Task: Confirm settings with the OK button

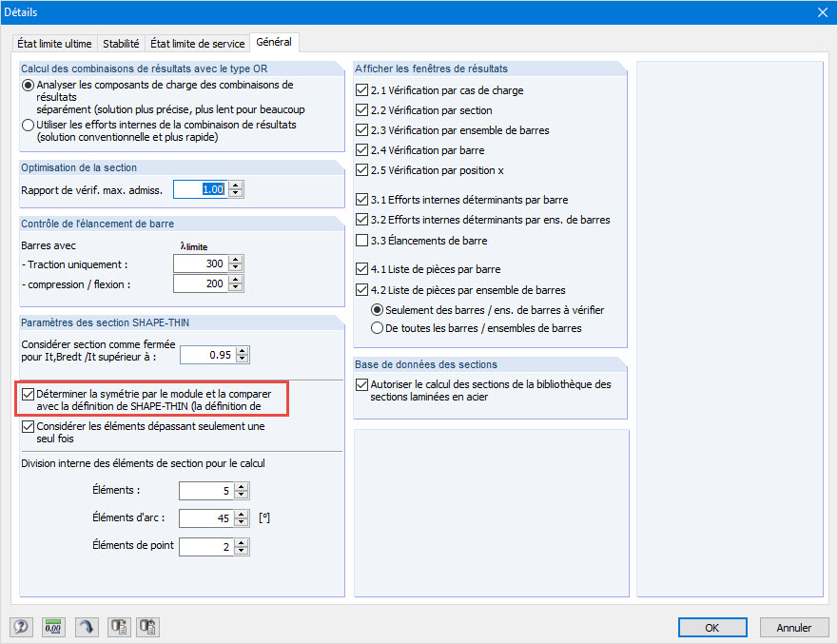Action: pos(712,628)
